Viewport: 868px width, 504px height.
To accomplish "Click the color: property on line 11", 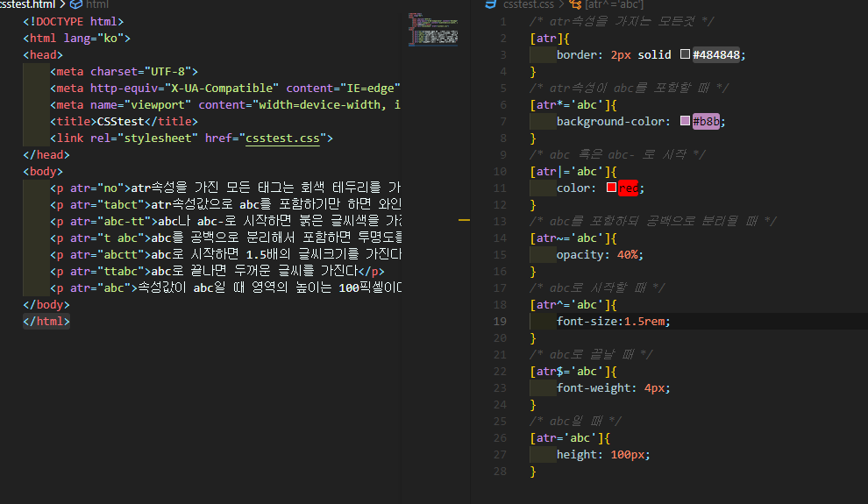I will click(x=576, y=188).
